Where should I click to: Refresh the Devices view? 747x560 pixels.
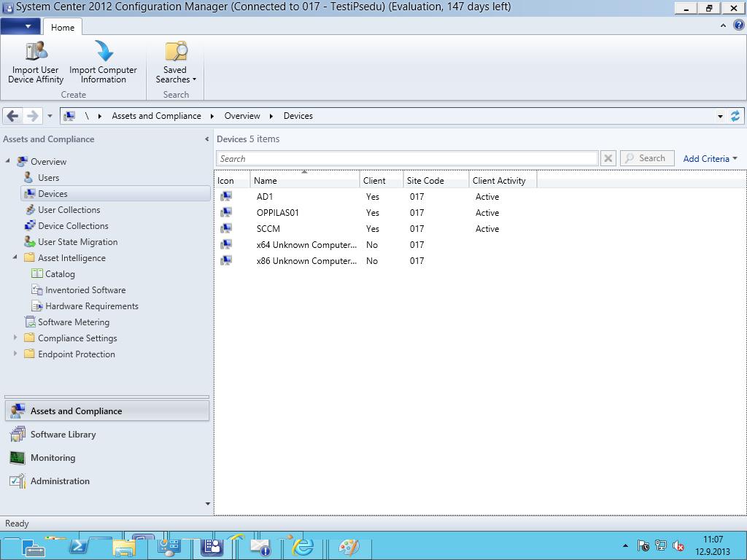point(735,116)
